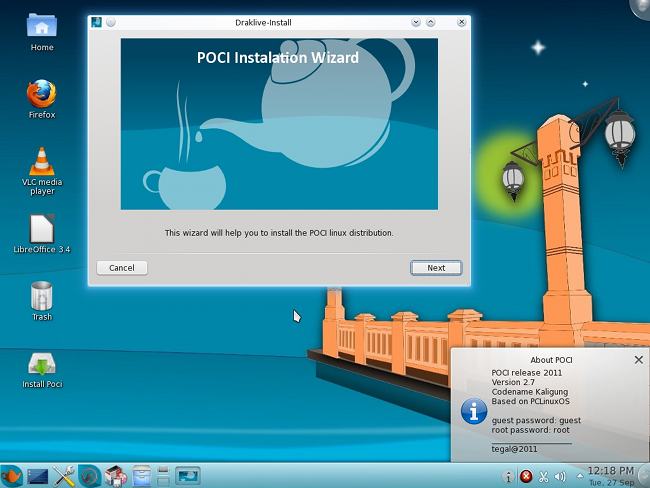Minimize the Draklive-Install window
The width and height of the screenshot is (650, 488).
pos(416,22)
